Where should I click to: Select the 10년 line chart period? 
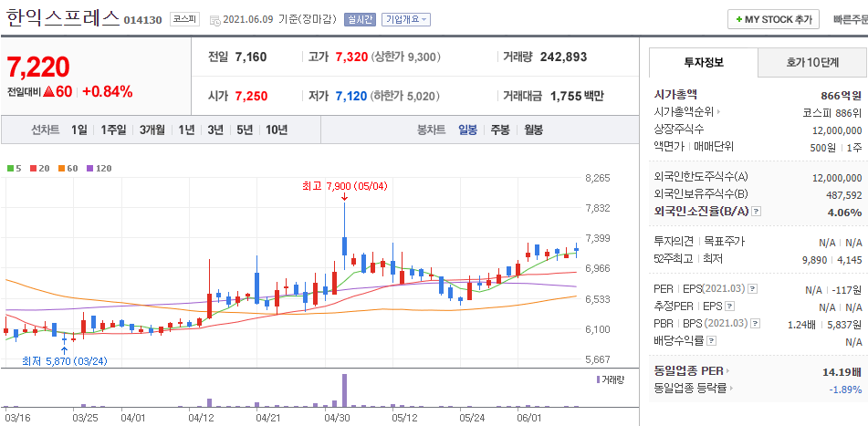[x=277, y=130]
